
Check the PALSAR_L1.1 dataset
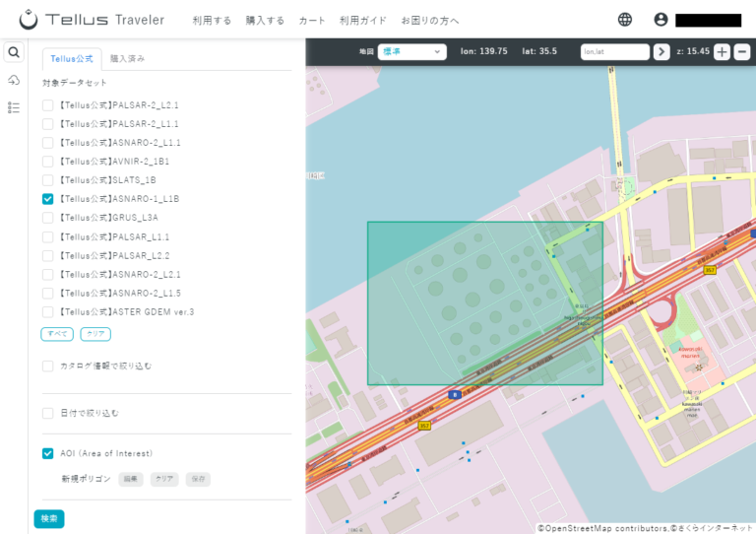[47, 236]
